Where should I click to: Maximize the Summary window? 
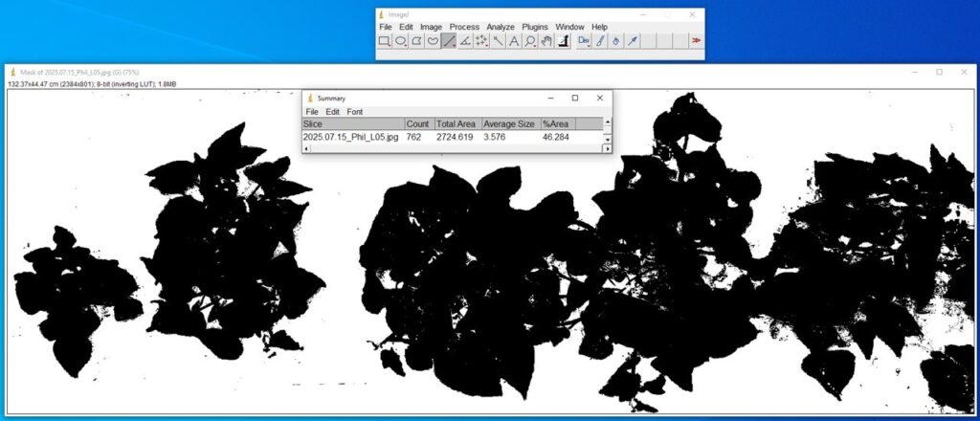(575, 98)
